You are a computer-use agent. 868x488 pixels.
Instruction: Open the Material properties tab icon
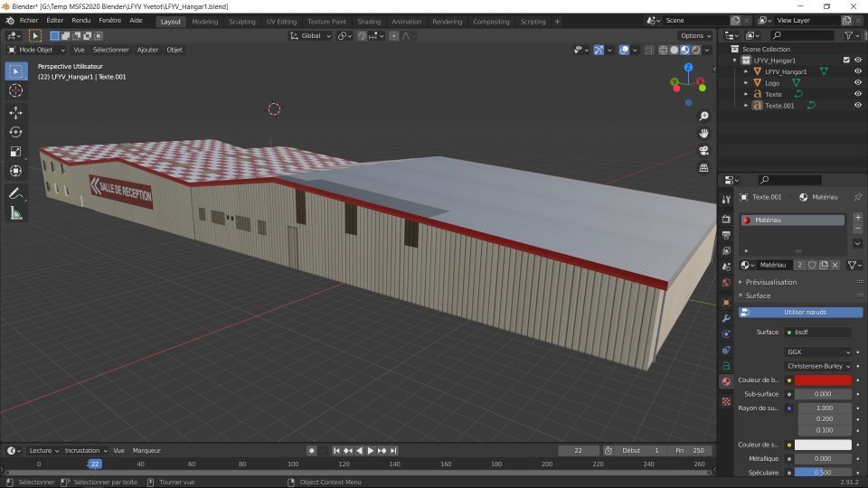pyautogui.click(x=725, y=382)
